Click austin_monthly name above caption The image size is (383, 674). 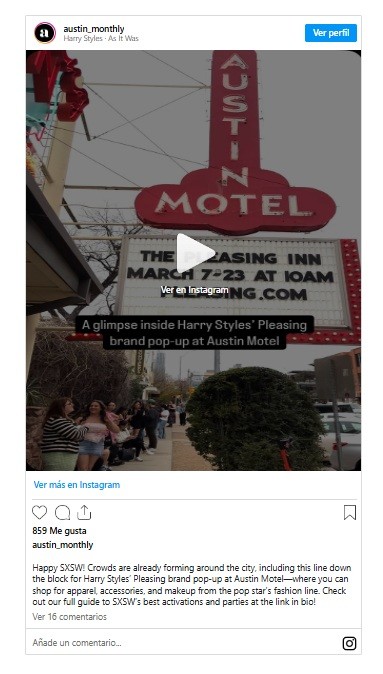(x=63, y=545)
